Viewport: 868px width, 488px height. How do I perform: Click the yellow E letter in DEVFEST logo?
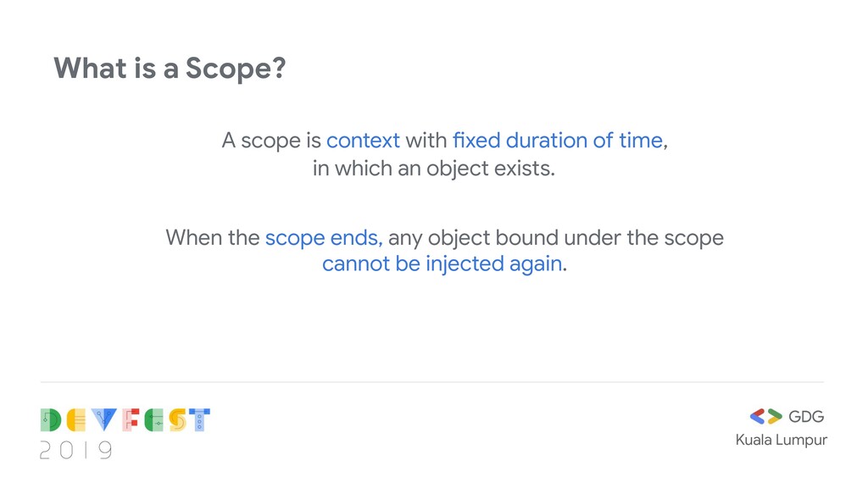click(76, 420)
